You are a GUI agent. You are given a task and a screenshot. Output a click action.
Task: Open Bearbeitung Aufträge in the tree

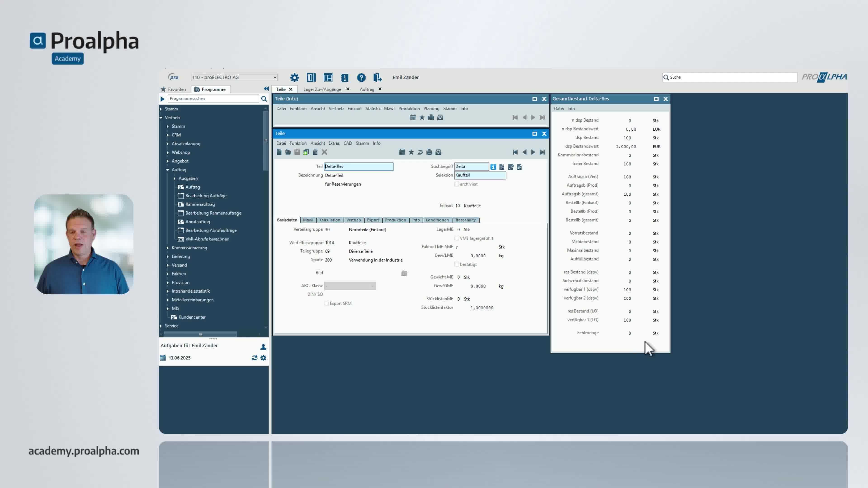click(205, 196)
